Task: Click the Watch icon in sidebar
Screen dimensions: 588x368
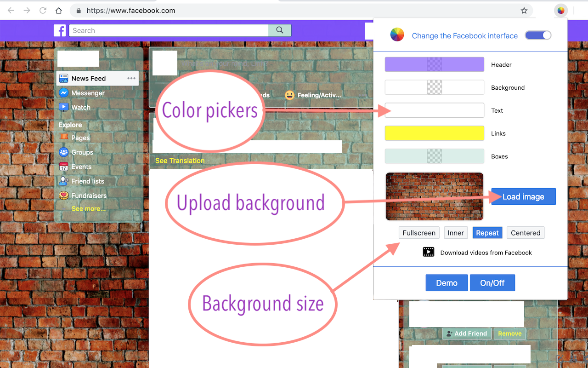Action: [x=64, y=107]
